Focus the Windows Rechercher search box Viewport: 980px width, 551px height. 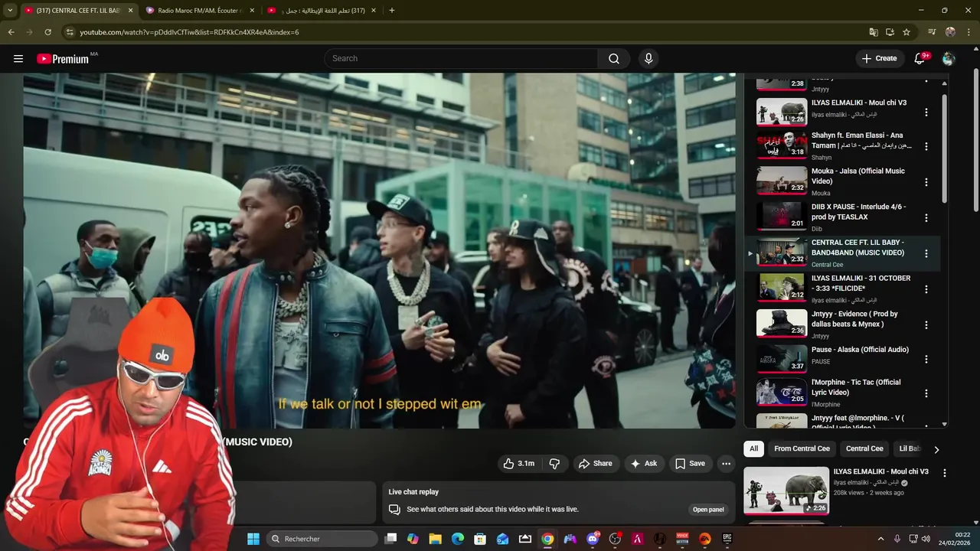pos(322,539)
